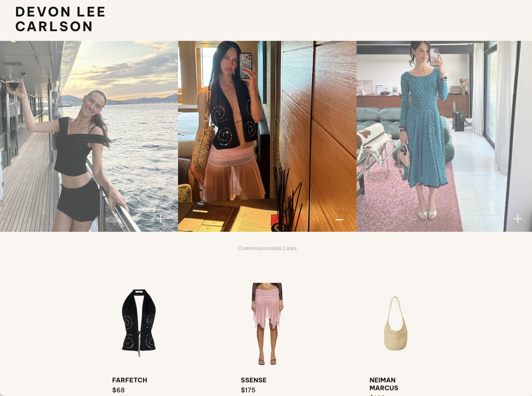Open the yacht sunset photo
This screenshot has height=396, width=532.
89,136
